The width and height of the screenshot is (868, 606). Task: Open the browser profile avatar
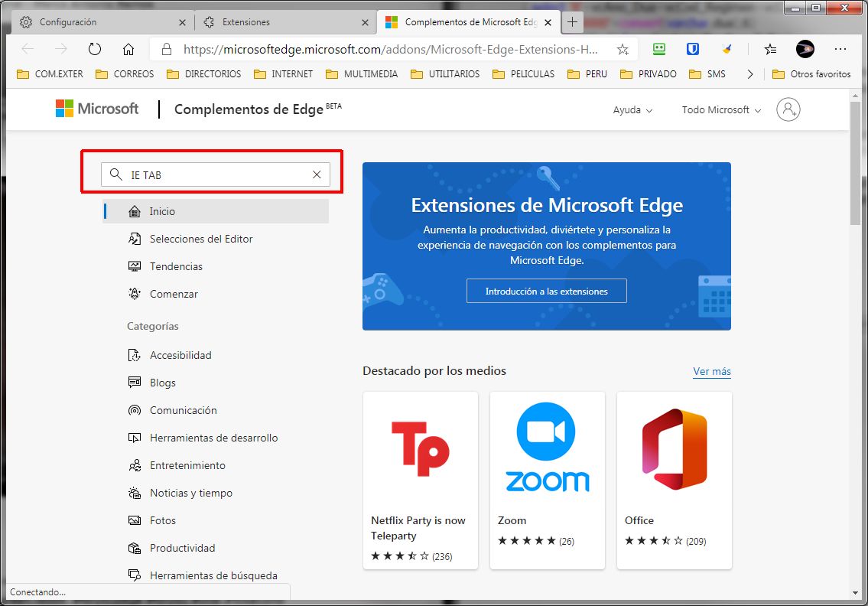click(805, 49)
